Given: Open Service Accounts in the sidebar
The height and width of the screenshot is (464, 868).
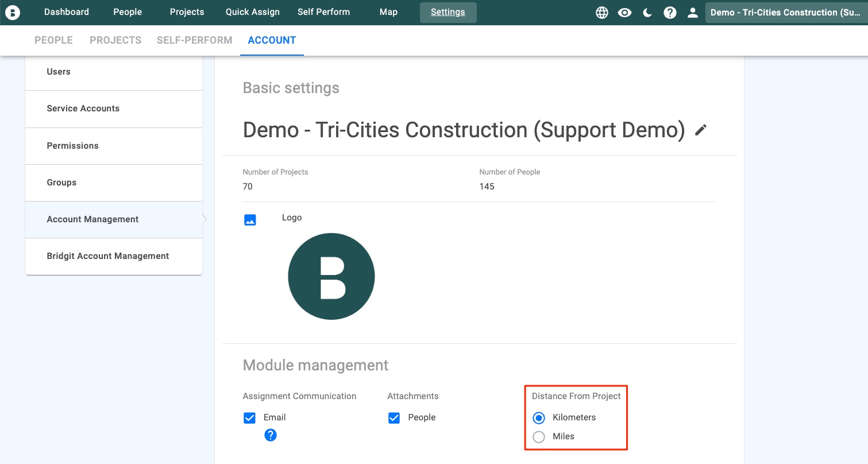Looking at the screenshot, I should (114, 109).
